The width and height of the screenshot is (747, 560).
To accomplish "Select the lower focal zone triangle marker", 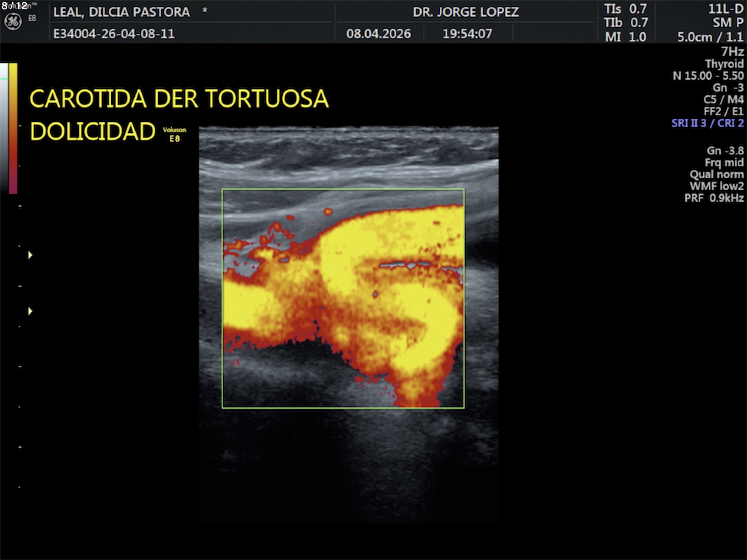I will click(30, 311).
